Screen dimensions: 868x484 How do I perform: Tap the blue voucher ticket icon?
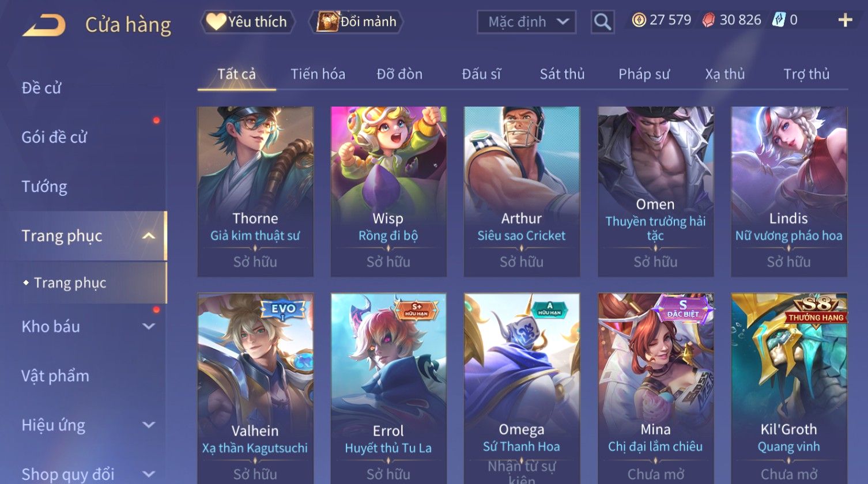779,20
